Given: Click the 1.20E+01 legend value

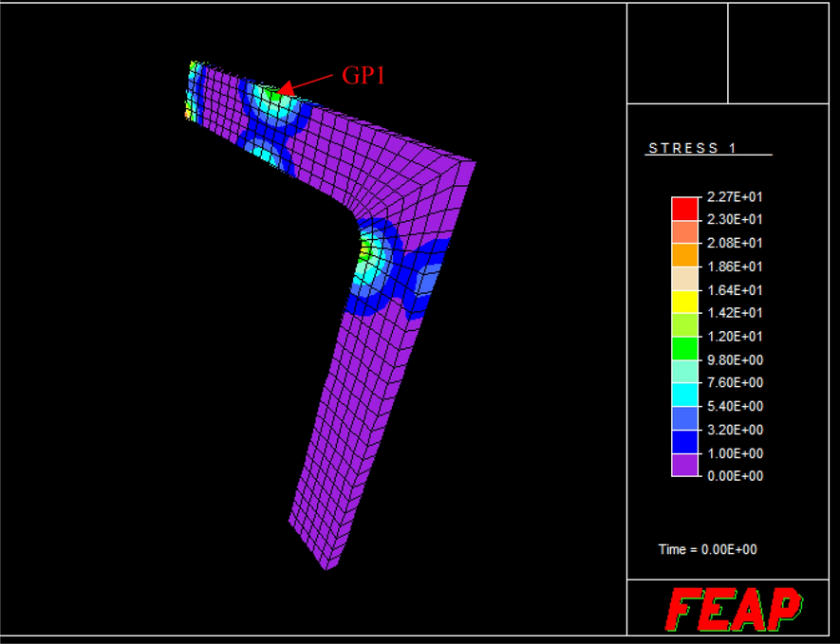Looking at the screenshot, I should [735, 337].
